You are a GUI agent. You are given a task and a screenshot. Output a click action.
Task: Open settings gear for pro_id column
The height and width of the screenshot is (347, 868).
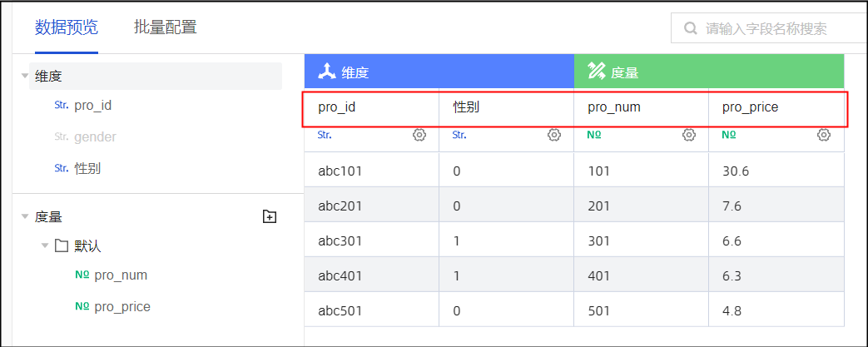419,135
